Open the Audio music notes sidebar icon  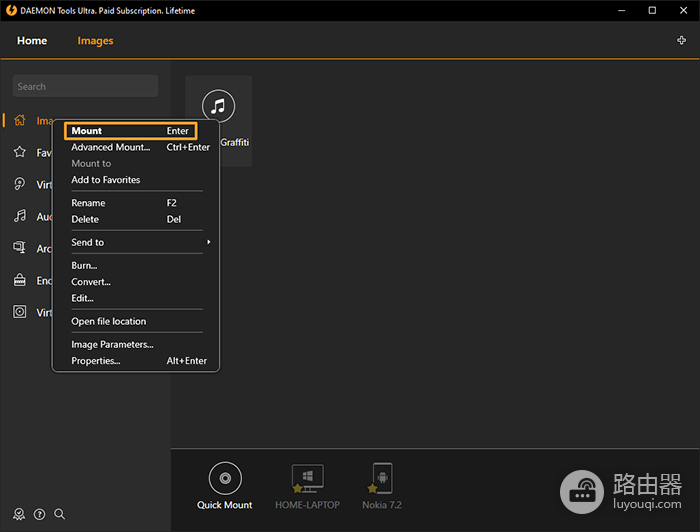click(20, 216)
